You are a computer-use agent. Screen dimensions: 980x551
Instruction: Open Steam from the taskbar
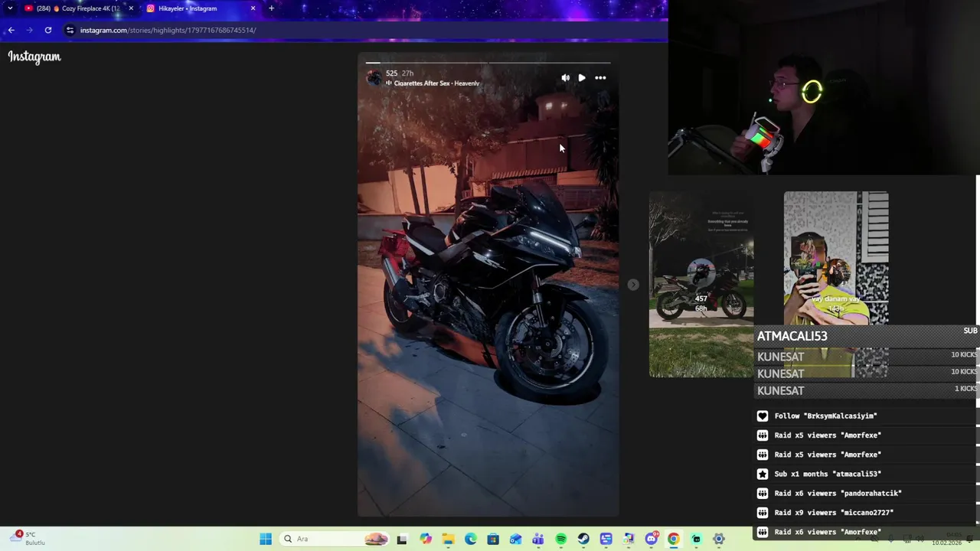583,539
